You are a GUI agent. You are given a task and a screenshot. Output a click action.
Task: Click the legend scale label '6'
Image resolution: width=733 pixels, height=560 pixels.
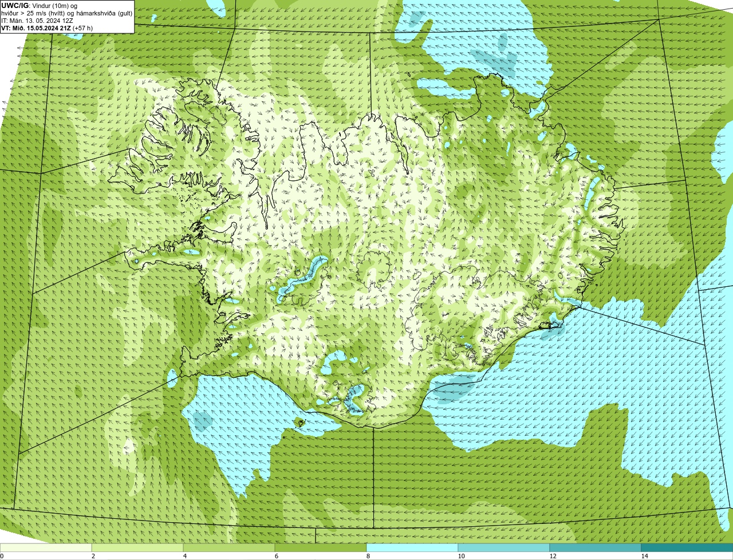click(x=276, y=556)
